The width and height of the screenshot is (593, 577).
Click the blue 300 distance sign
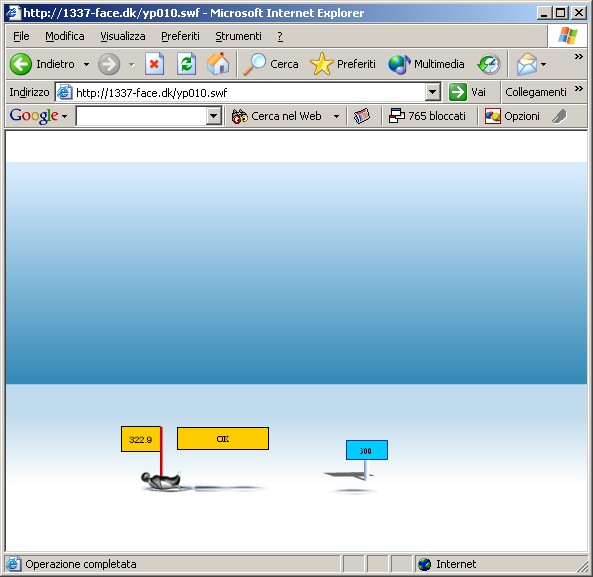(366, 450)
